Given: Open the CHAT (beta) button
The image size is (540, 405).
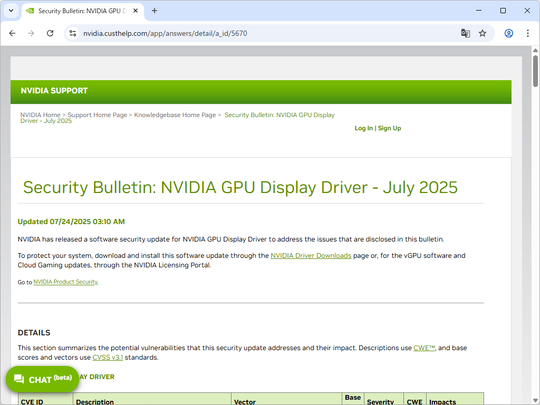Looking at the screenshot, I should click(x=42, y=379).
